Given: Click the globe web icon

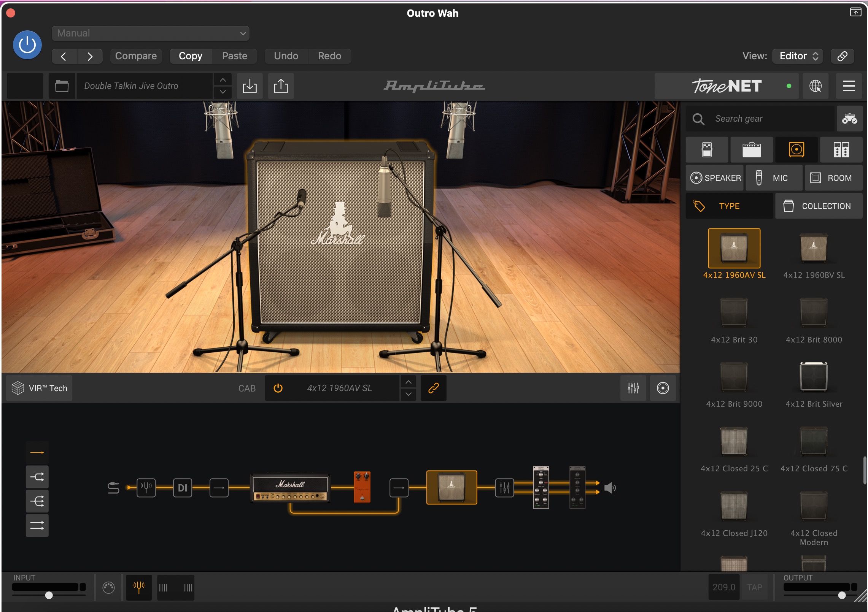Looking at the screenshot, I should coord(816,86).
